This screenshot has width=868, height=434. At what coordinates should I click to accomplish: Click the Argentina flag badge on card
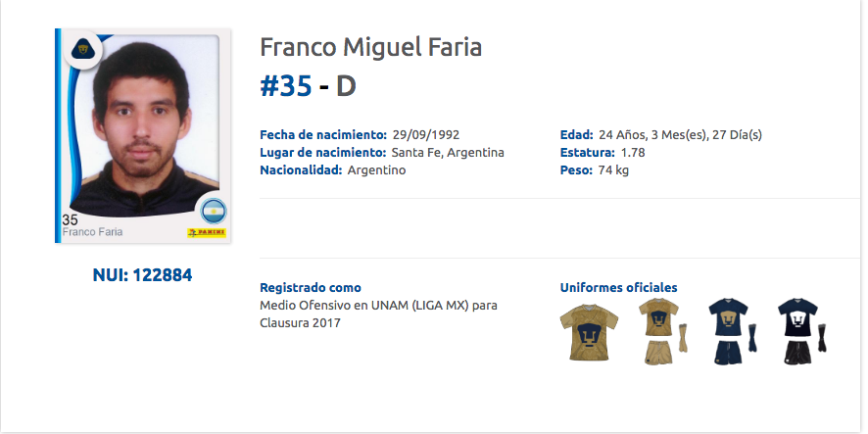[213, 209]
